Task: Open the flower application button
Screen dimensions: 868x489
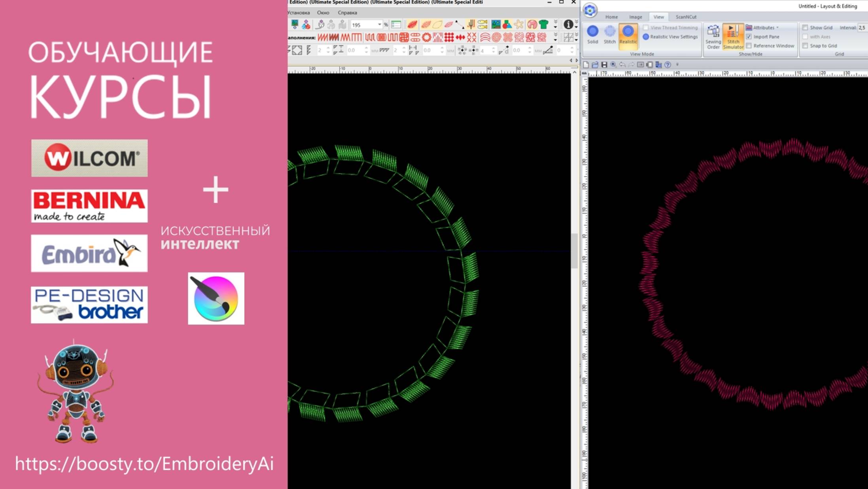Action: click(x=590, y=10)
